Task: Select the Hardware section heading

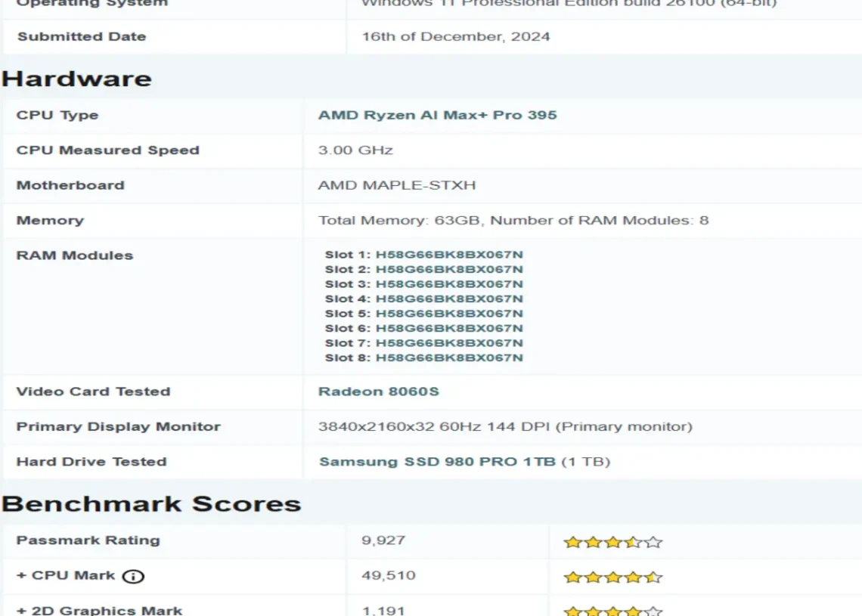Action: click(76, 79)
